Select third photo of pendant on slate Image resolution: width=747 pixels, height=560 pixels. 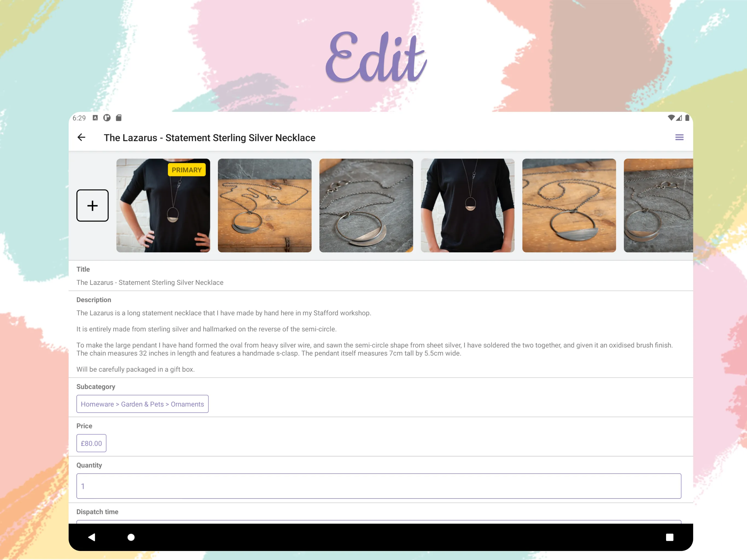[366, 205]
